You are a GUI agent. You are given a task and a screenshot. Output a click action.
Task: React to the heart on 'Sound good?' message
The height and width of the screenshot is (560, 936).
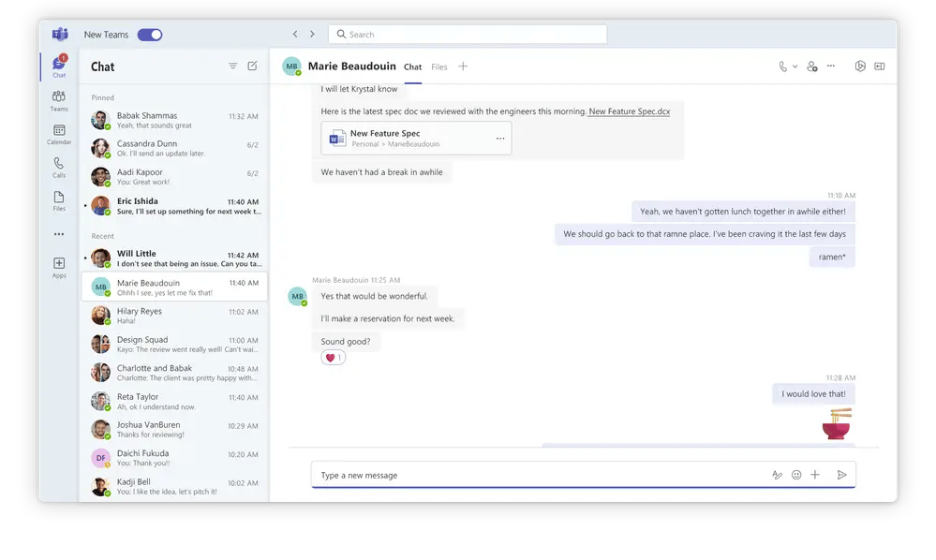[x=334, y=357]
